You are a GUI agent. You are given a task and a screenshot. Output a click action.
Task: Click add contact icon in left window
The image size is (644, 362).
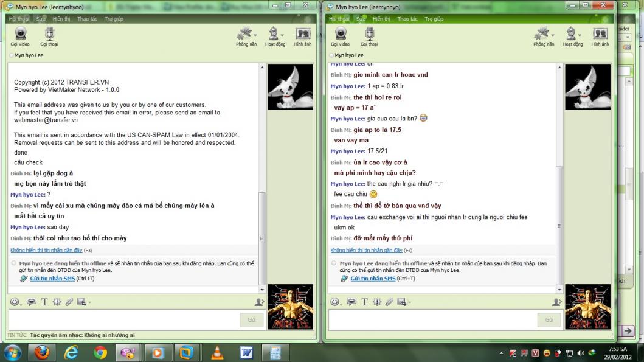click(x=259, y=302)
